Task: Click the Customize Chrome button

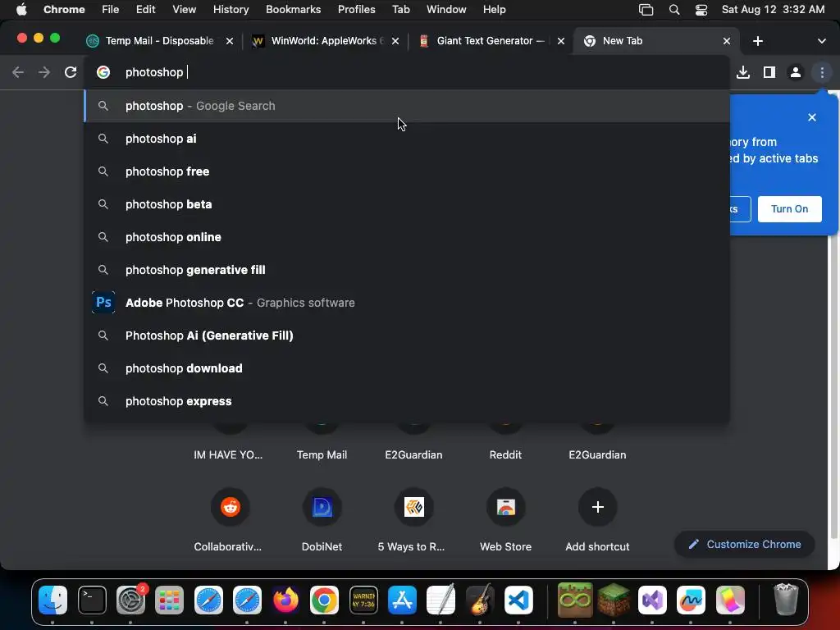Action: pyautogui.click(x=745, y=545)
